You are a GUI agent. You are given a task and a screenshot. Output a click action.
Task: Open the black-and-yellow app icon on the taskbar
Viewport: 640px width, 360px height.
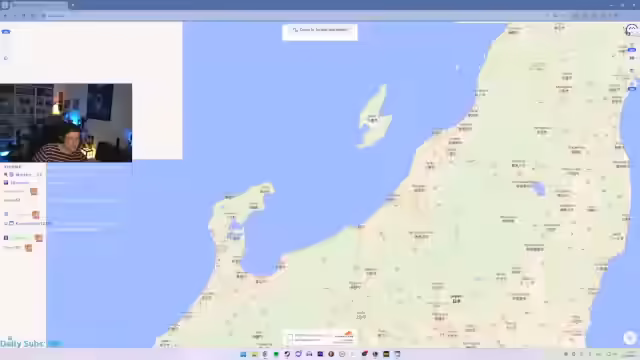click(x=386, y=354)
